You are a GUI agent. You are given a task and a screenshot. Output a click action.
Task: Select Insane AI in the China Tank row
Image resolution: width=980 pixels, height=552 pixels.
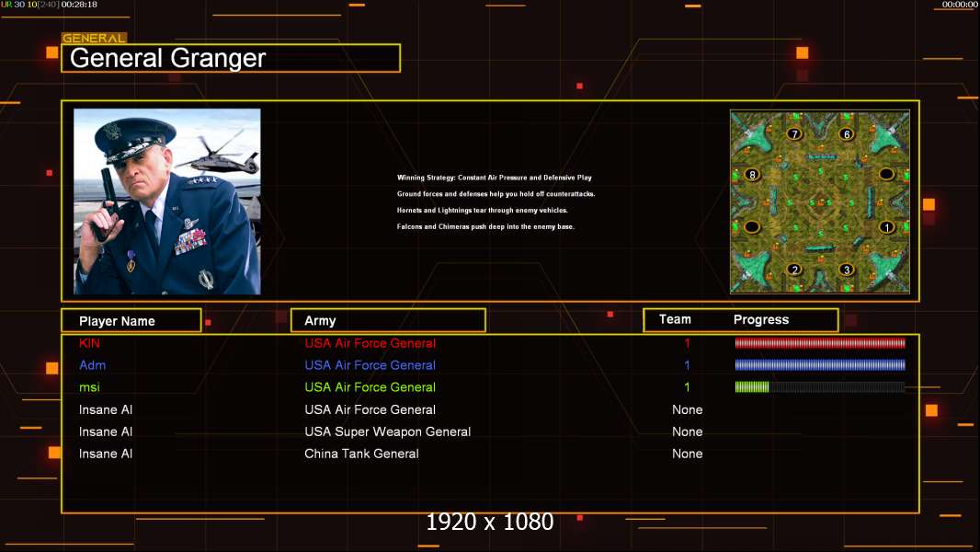tap(106, 454)
